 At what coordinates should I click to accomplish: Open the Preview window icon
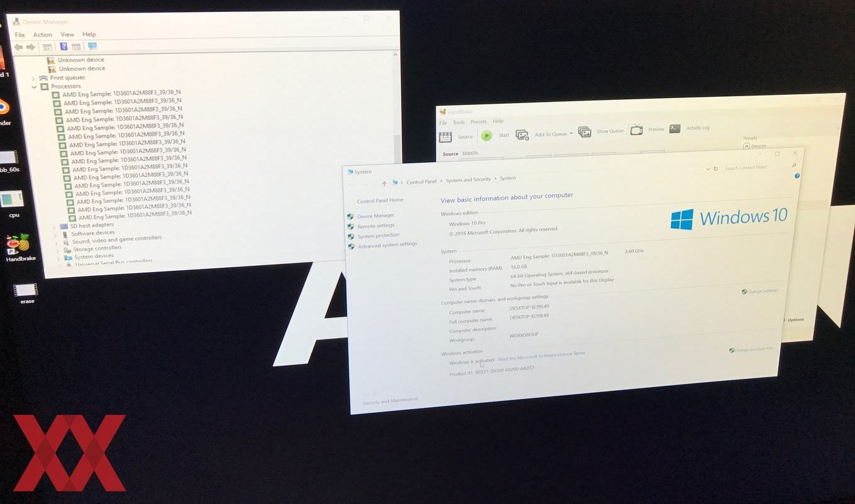tap(637, 130)
